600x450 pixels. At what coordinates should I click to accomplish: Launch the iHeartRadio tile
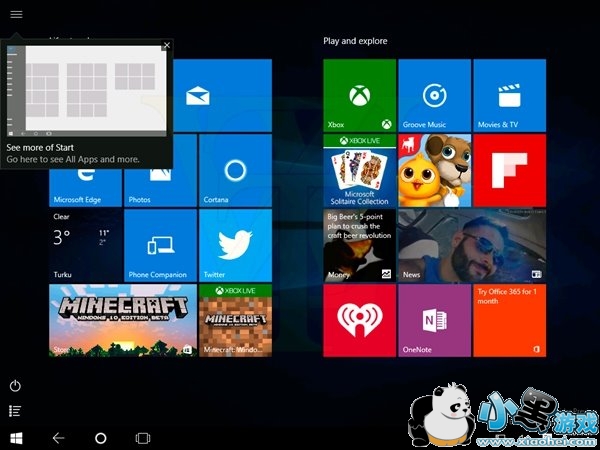359,321
